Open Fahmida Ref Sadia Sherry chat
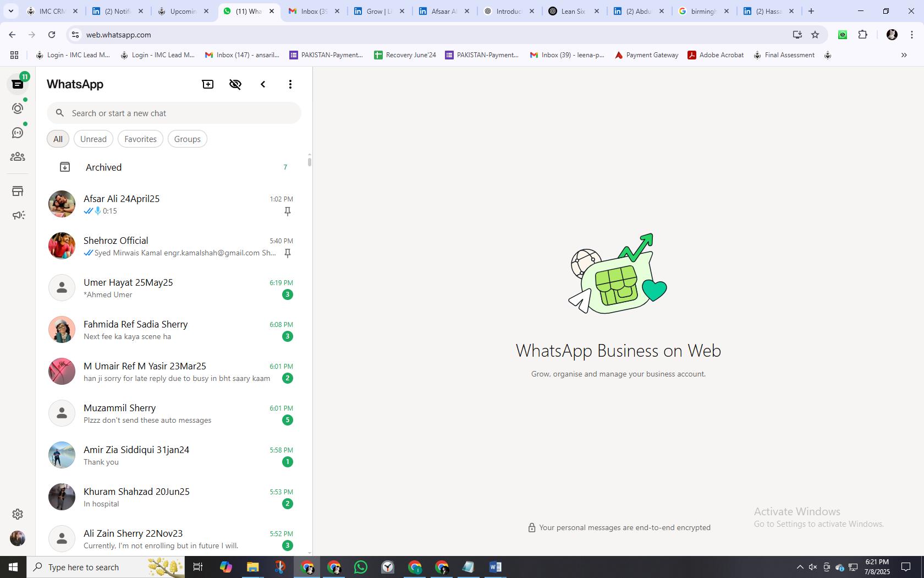 pos(174,330)
